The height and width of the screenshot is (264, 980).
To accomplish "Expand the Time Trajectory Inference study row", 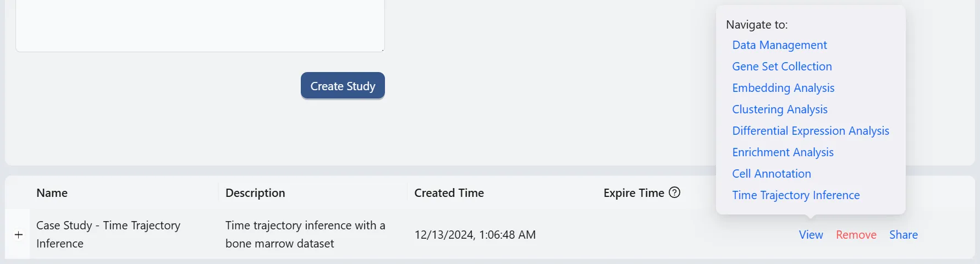I will (x=19, y=235).
